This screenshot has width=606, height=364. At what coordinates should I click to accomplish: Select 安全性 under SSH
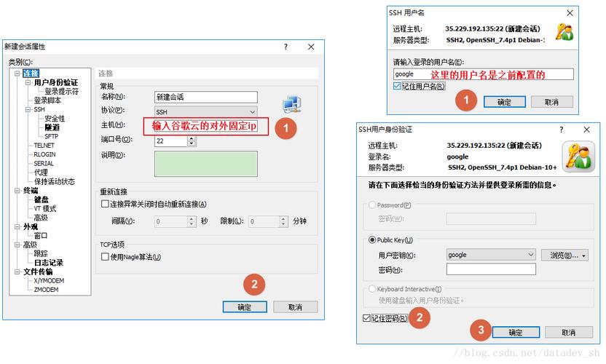click(55, 118)
